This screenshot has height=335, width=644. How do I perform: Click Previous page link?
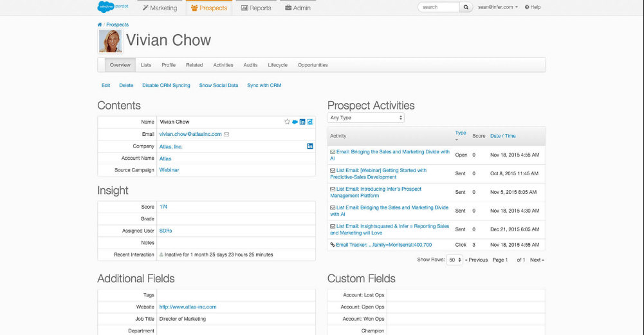click(477, 260)
